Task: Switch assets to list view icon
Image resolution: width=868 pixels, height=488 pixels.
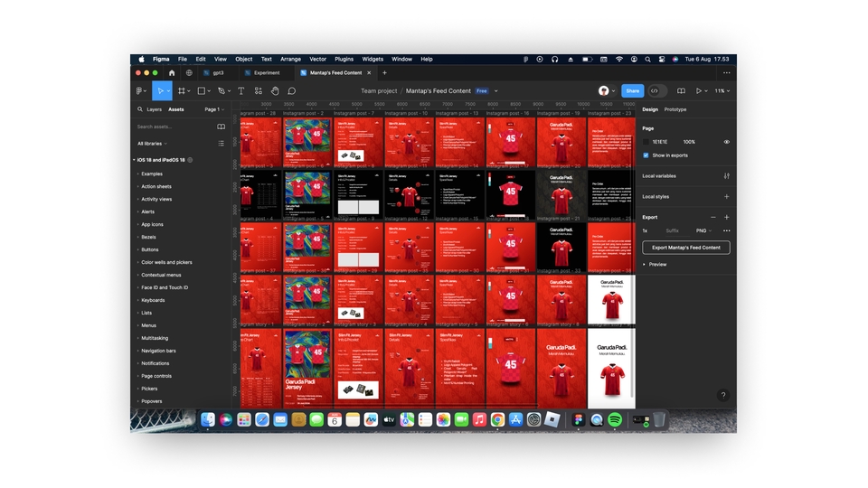Action: (x=221, y=144)
